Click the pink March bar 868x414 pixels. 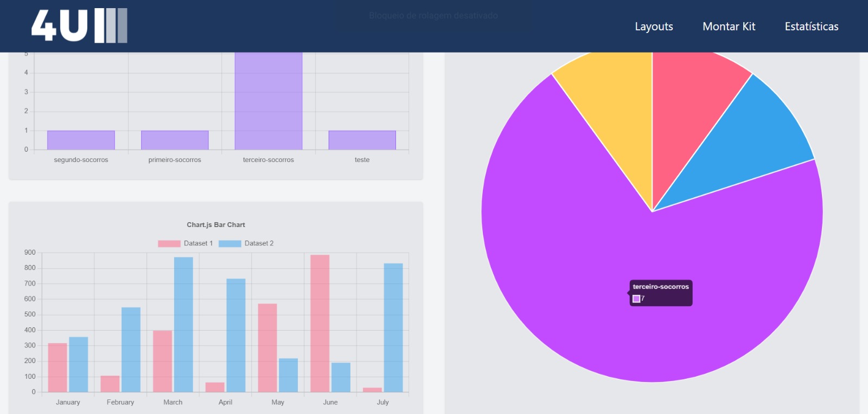click(162, 361)
